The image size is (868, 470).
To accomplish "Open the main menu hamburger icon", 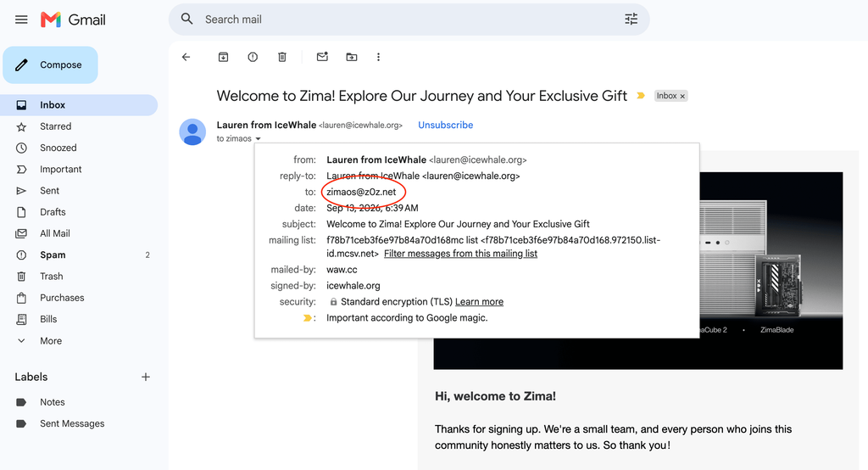I will click(x=21, y=20).
